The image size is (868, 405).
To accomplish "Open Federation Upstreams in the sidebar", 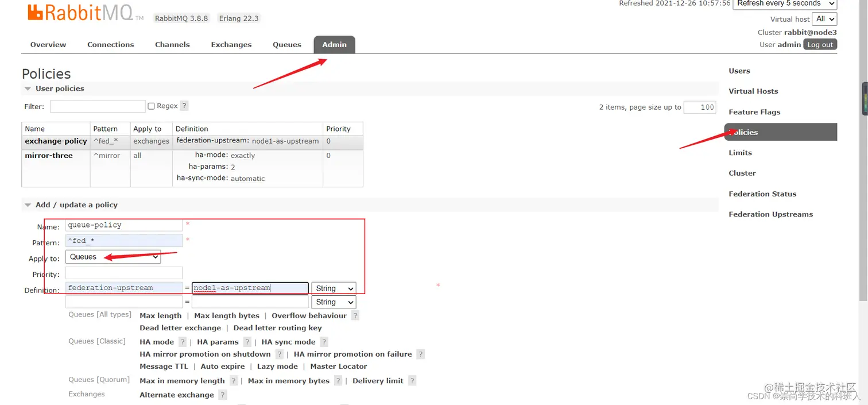I will point(770,214).
